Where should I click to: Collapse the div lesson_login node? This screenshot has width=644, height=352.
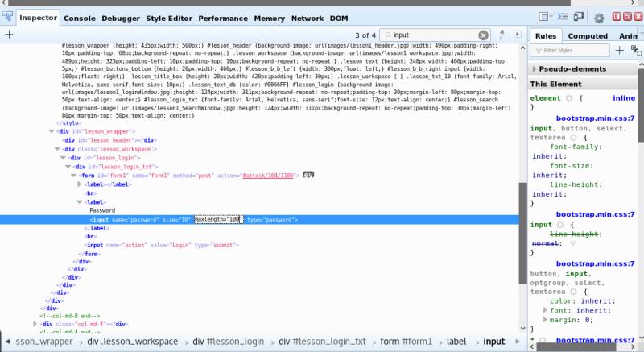click(x=63, y=158)
